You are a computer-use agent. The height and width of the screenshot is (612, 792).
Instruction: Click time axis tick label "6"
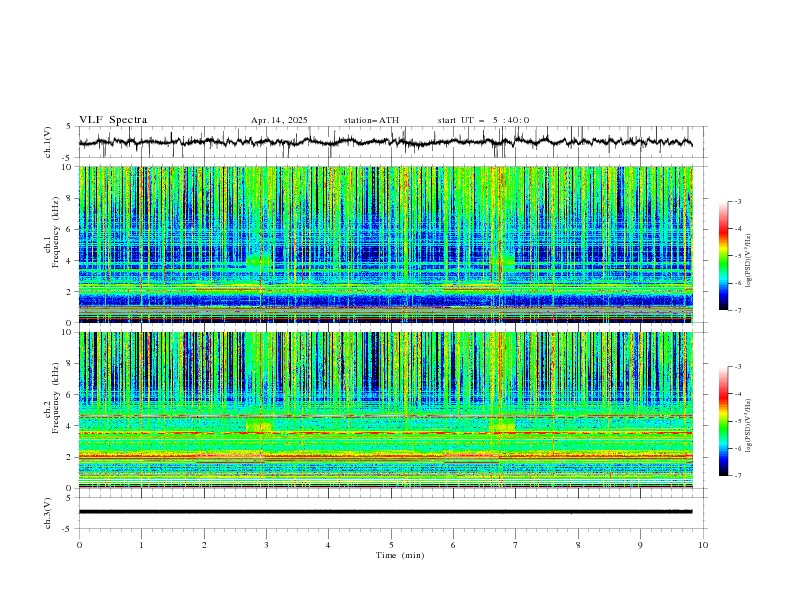pos(453,545)
